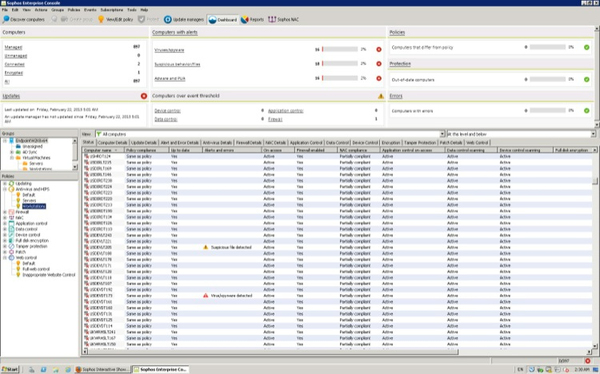
Task: Click the Firewall policy icon
Action: pos(11,212)
